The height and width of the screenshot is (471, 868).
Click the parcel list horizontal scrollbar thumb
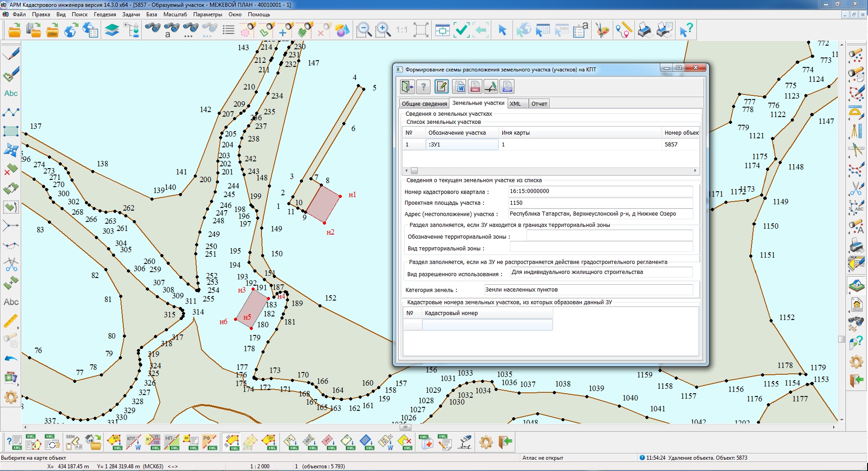414,171
